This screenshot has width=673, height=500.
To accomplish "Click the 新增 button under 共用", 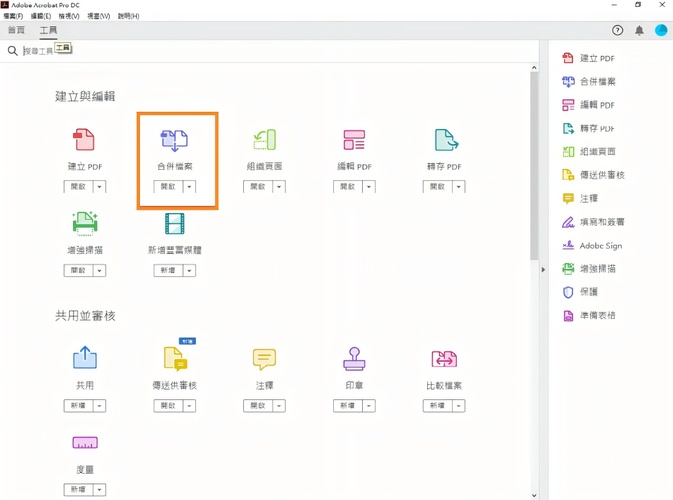I will tap(79, 406).
